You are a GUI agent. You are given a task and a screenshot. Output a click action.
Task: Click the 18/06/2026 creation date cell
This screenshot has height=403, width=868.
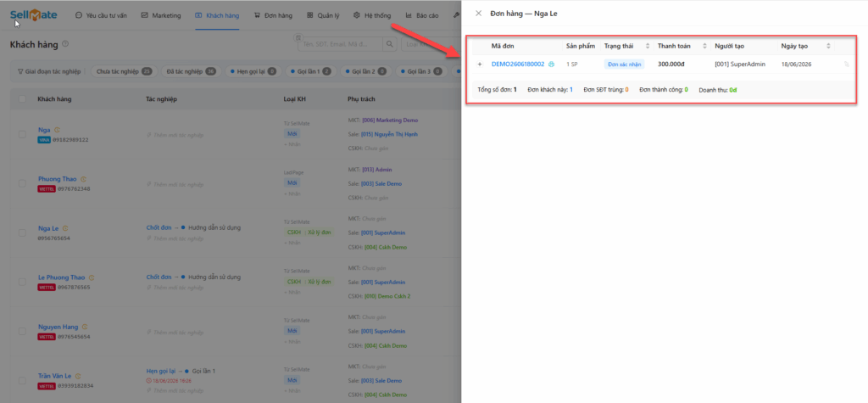pyautogui.click(x=797, y=64)
